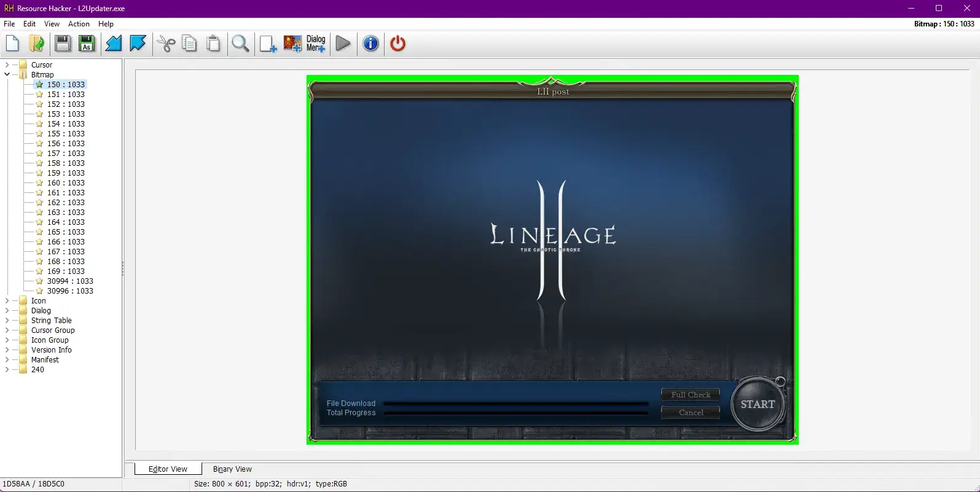Screen dimensions: 980x492
Task: Click the bitmap size info in status bar
Action: click(x=270, y=484)
